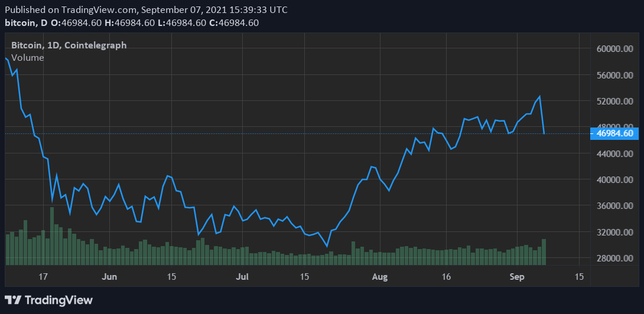644x314 pixels.
Task: Click the price line peak in early September
Action: [x=539, y=97]
